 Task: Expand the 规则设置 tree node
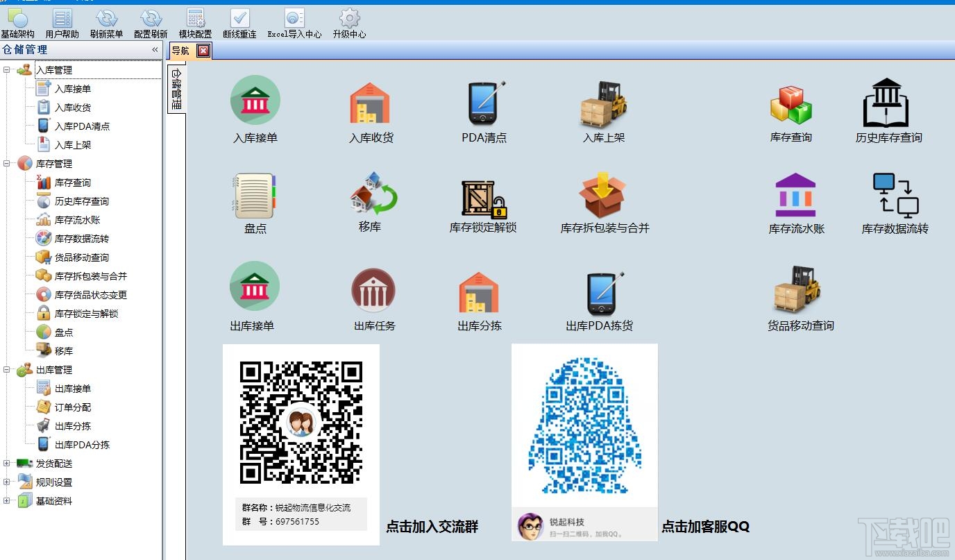point(7,482)
